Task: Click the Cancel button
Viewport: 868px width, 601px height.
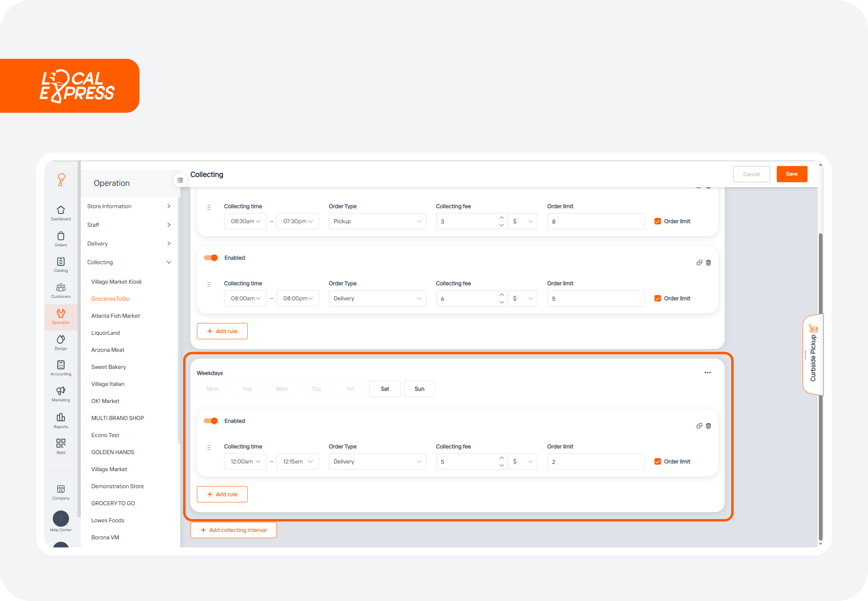Action: tap(751, 174)
